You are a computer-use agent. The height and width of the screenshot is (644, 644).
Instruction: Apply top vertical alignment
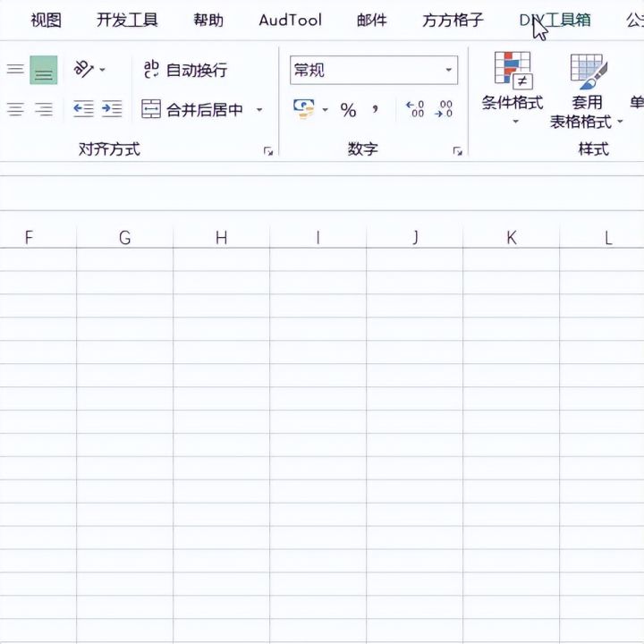click(15, 69)
